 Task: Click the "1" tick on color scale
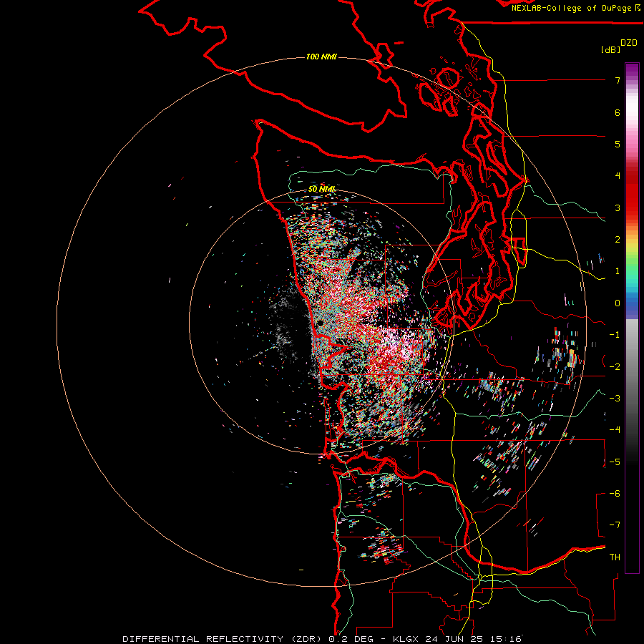[618, 271]
